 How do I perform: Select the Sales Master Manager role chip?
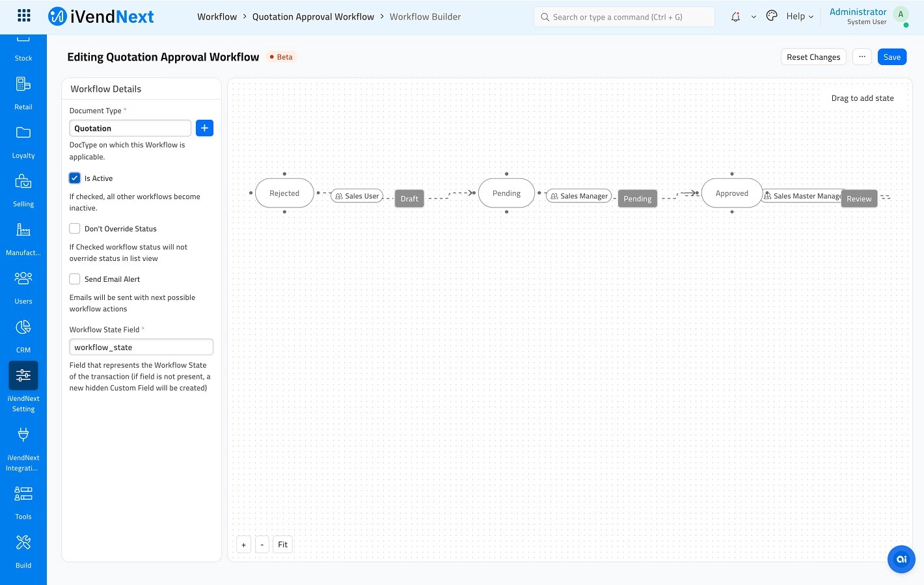(802, 196)
